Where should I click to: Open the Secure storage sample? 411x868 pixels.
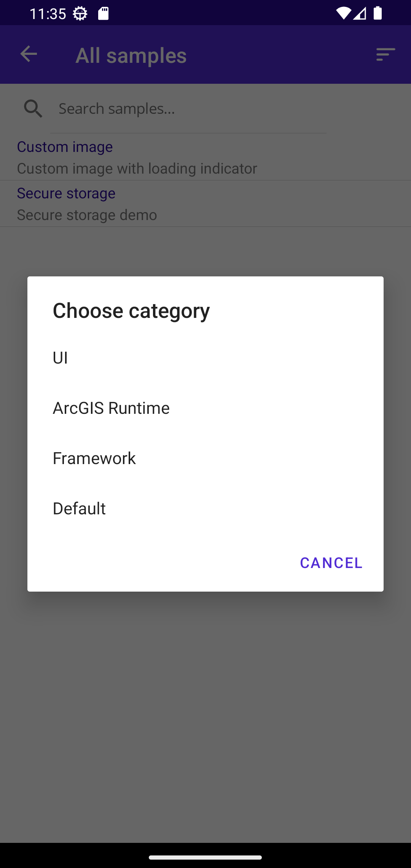[x=205, y=204]
